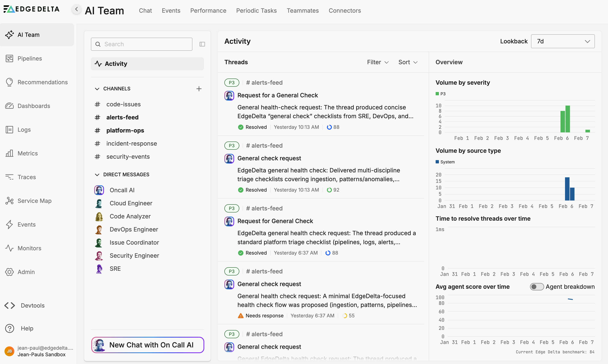Open Devtools code icon
Image resolution: width=608 pixels, height=364 pixels.
[x=10, y=305]
